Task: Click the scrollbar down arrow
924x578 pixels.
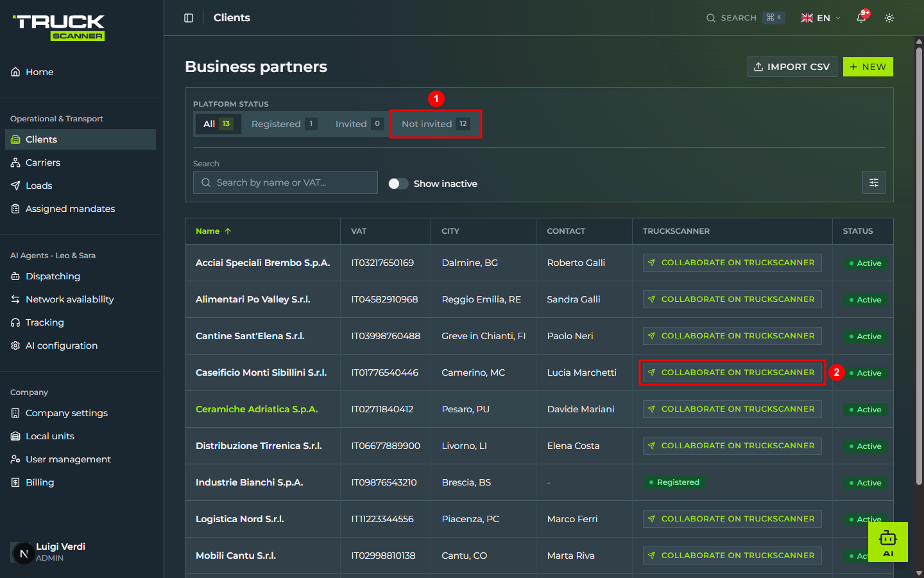Action: tap(919, 573)
